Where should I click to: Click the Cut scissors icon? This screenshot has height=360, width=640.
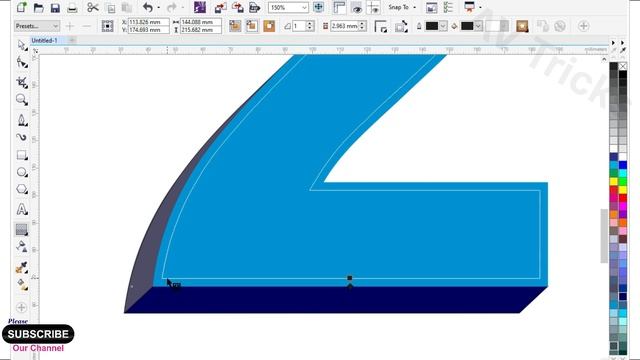(x=93, y=7)
